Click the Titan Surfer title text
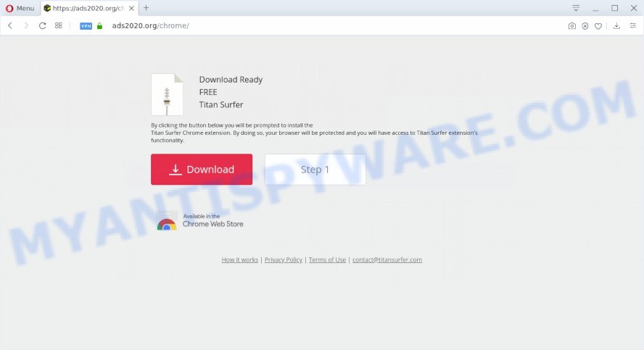 (x=221, y=104)
